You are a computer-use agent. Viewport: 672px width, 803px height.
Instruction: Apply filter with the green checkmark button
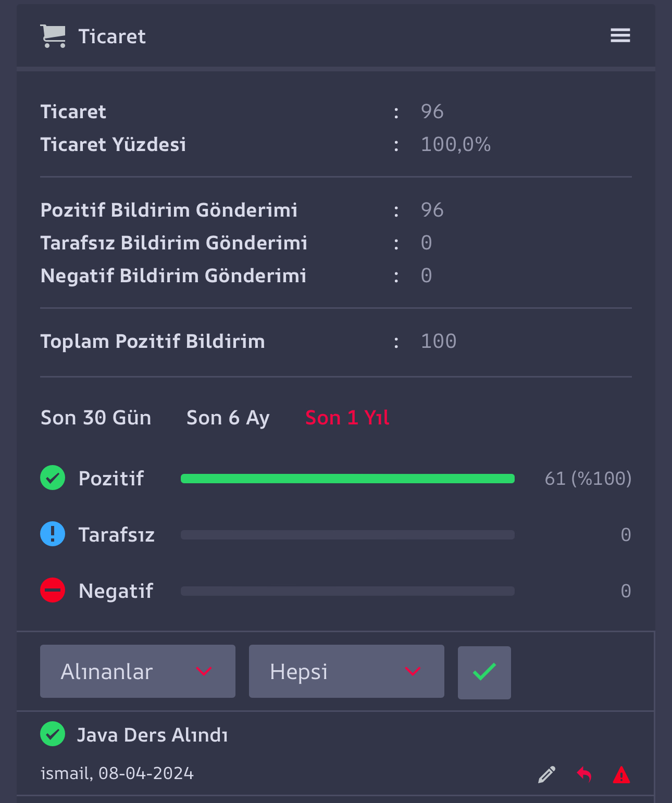click(484, 672)
